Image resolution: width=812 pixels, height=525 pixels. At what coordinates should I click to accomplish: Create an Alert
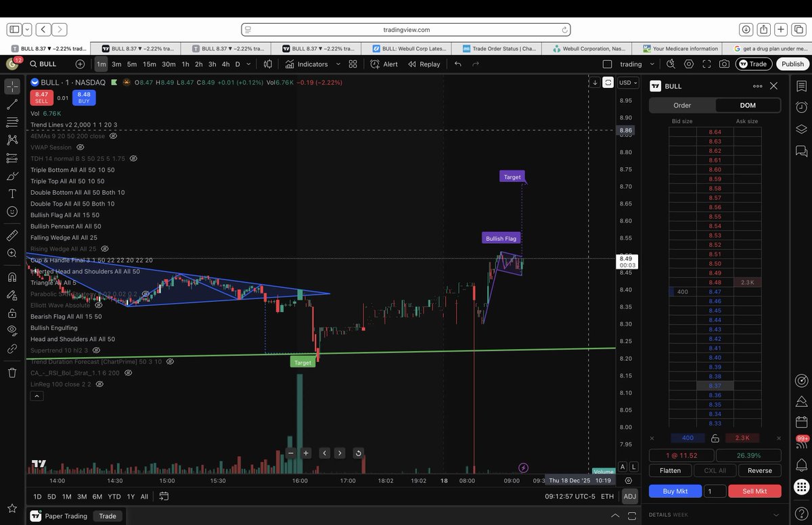[x=384, y=64]
